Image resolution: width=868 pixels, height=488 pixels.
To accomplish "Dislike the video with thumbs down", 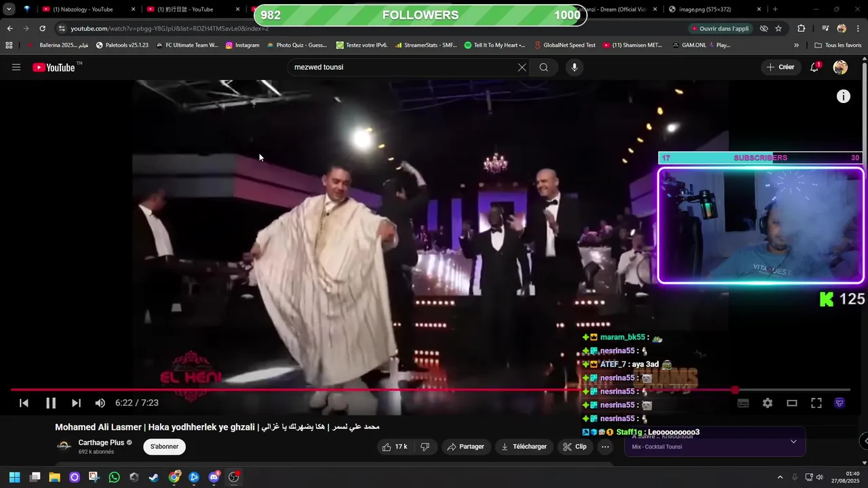I will [425, 447].
